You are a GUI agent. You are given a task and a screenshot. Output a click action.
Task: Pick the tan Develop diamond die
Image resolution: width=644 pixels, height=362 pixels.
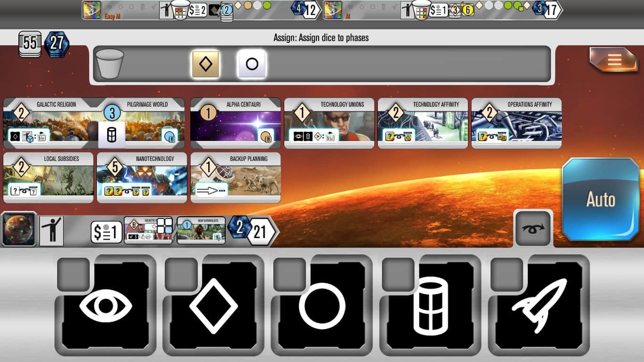205,64
